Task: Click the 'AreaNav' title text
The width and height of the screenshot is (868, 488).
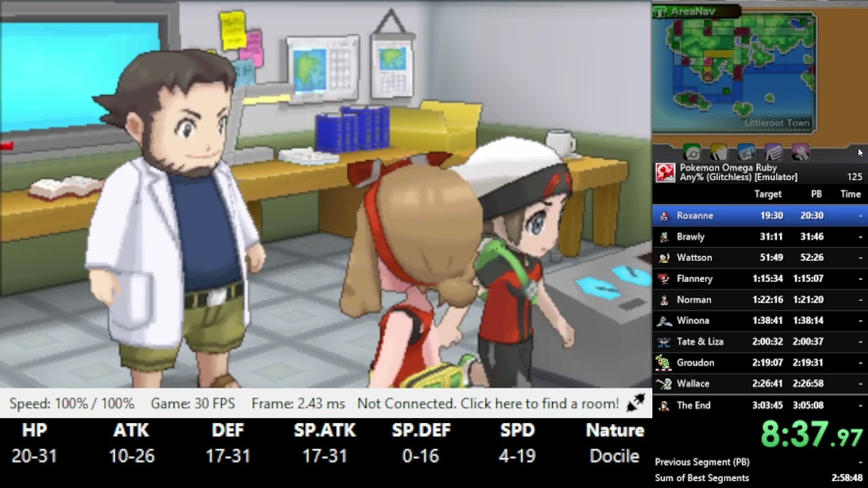Action: pyautogui.click(x=693, y=11)
